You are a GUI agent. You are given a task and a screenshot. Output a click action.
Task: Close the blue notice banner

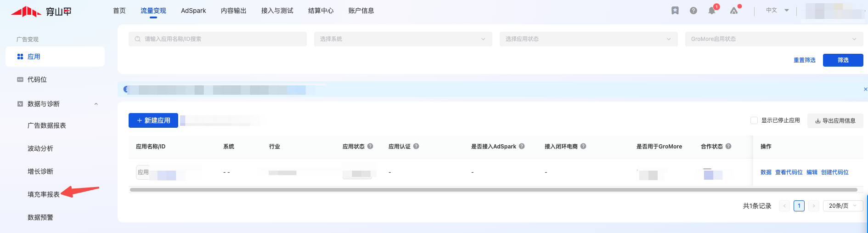[865, 89]
